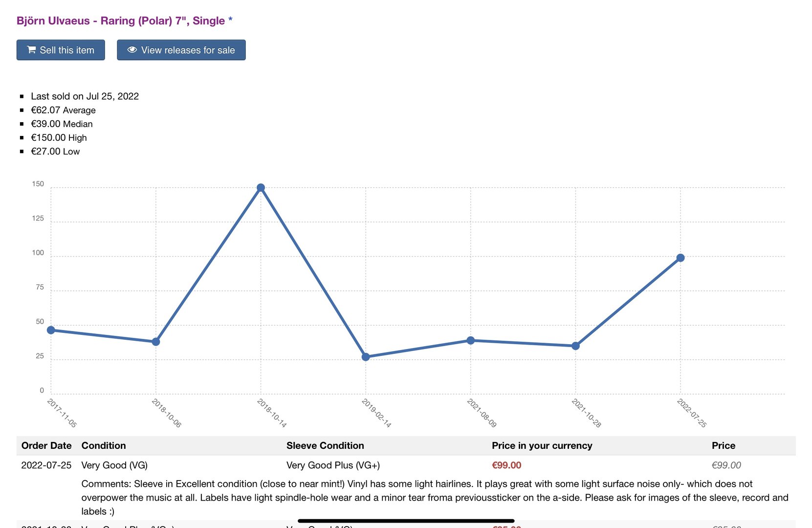Select the final 2022-07-25 chart data point
This screenshot has width=812, height=528.
680,258
